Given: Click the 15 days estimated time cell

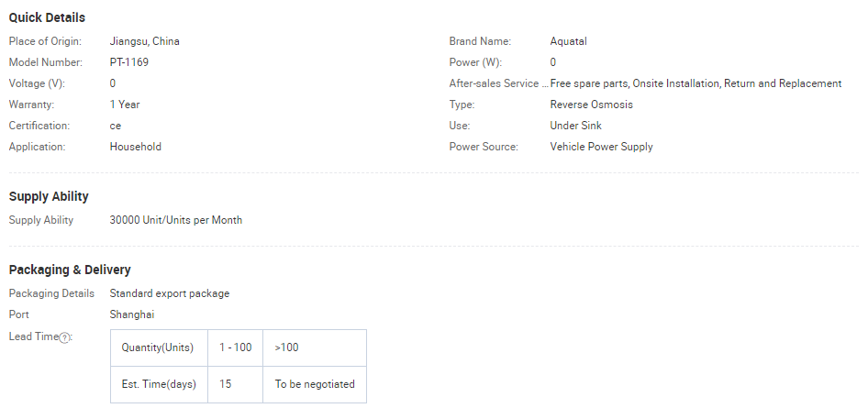Looking at the screenshot, I should point(226,384).
